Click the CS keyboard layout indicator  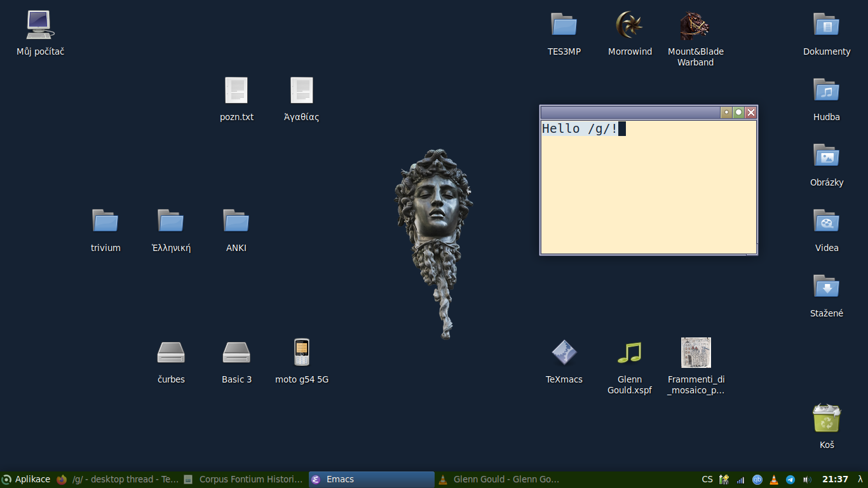[707, 480]
